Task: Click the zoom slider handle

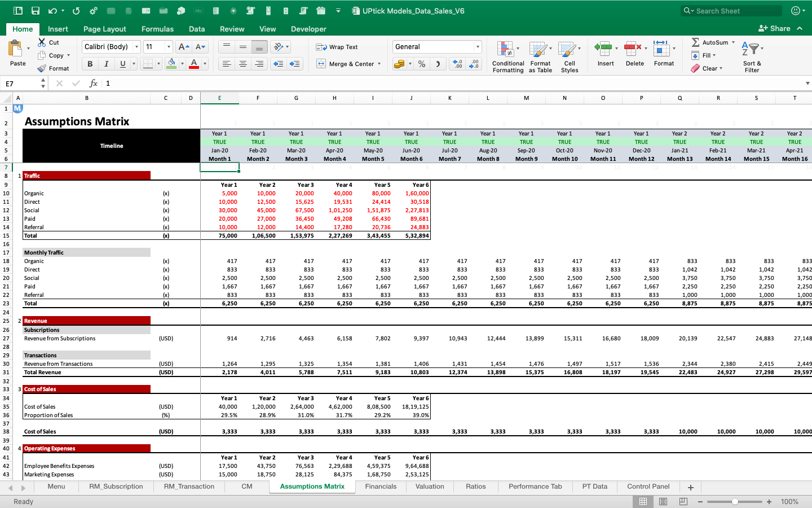Action: pos(735,502)
